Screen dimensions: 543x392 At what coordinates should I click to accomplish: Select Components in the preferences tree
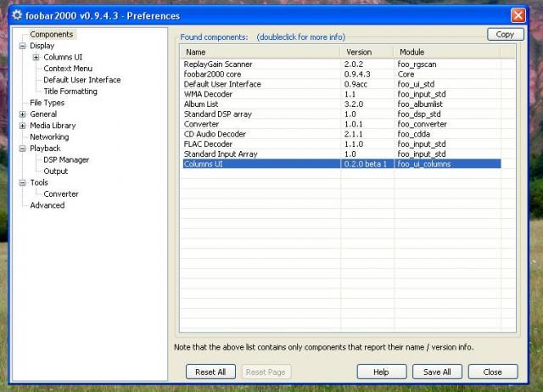pyautogui.click(x=52, y=34)
